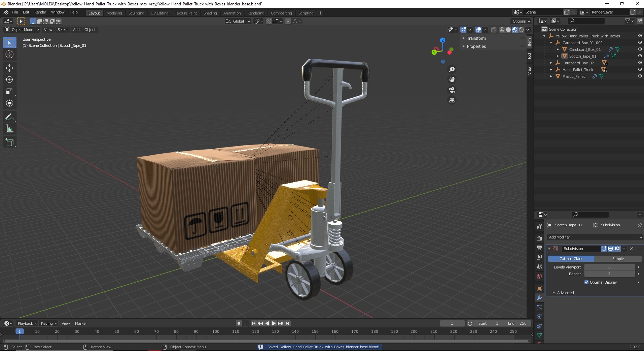Toggle Subdivision modifier edit mode display

(x=604, y=249)
